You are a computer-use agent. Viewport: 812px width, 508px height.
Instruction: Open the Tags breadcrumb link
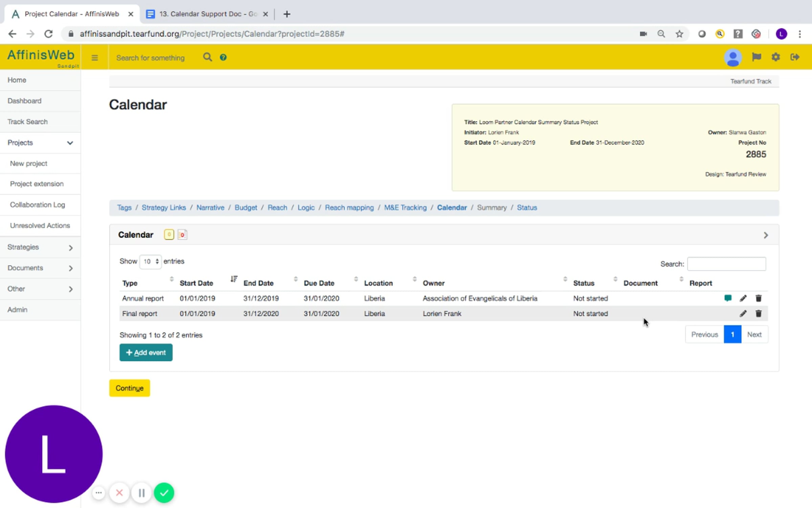124,208
